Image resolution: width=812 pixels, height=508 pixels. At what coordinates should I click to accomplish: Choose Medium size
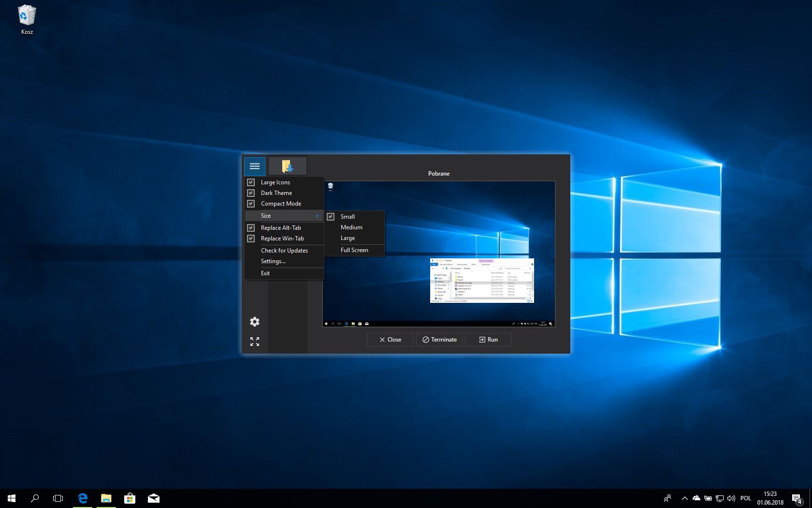pos(355,227)
